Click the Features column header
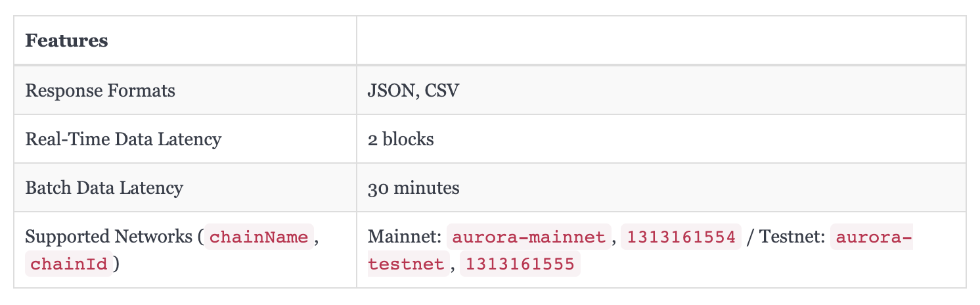980x305 pixels. [x=66, y=41]
